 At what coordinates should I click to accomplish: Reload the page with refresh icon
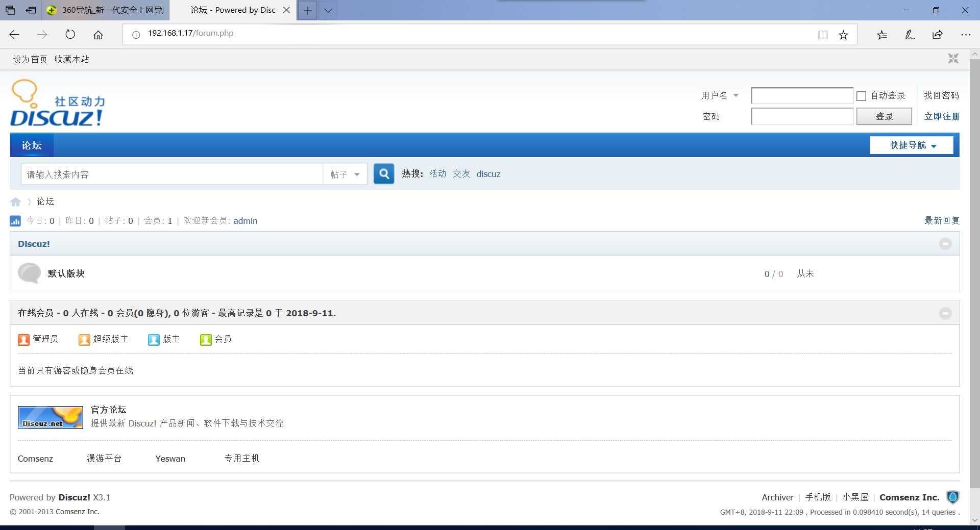(x=70, y=35)
